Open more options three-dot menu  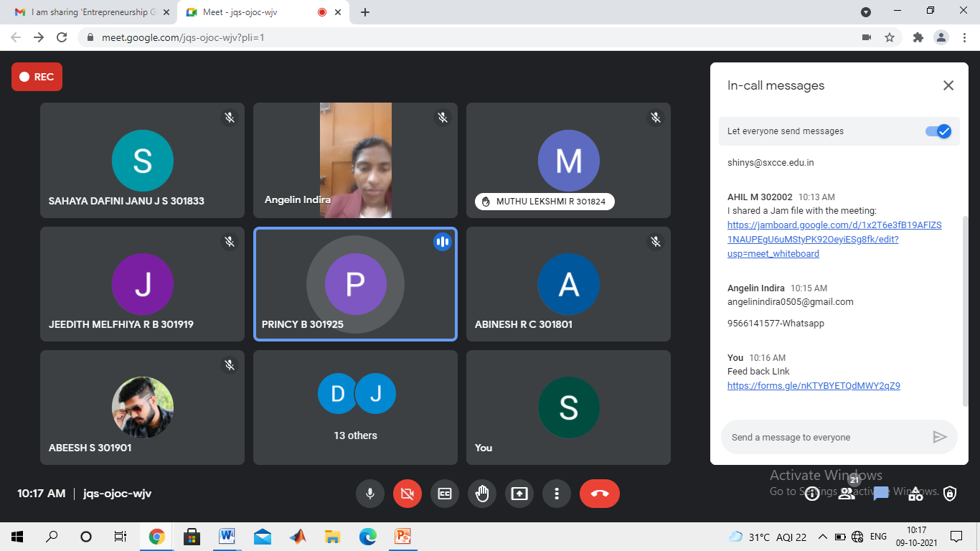pyautogui.click(x=557, y=494)
